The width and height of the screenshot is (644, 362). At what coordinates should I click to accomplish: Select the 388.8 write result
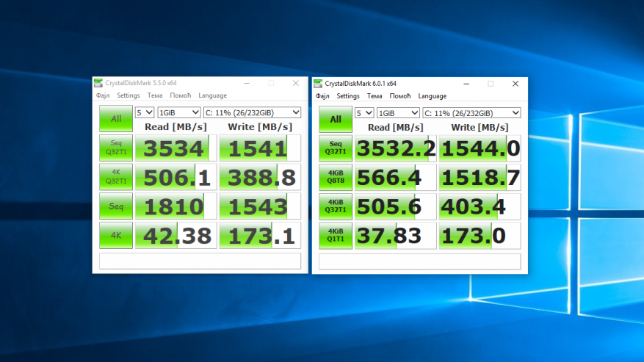pos(260,177)
